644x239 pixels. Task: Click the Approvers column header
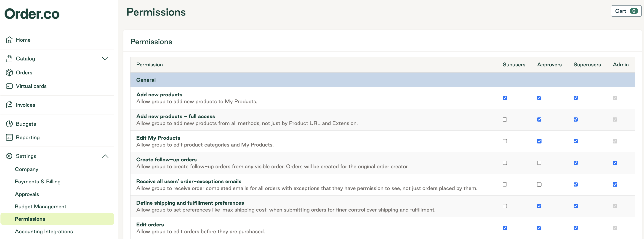pyautogui.click(x=549, y=65)
